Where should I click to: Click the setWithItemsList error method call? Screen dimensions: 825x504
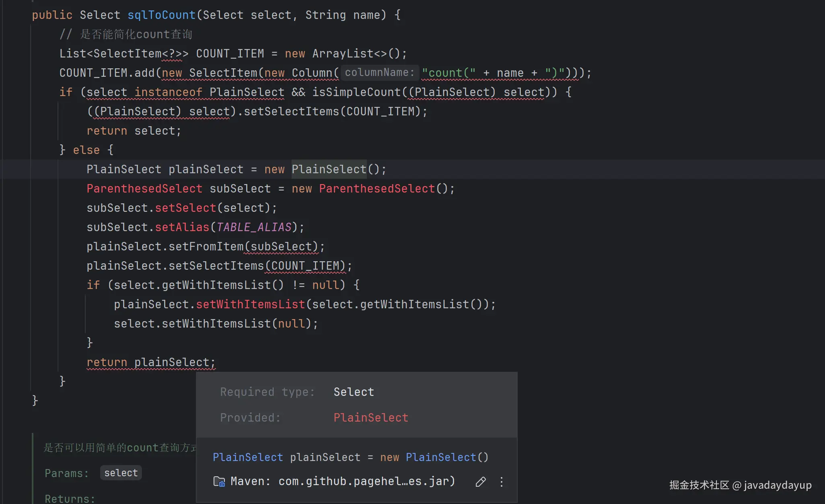250,304
